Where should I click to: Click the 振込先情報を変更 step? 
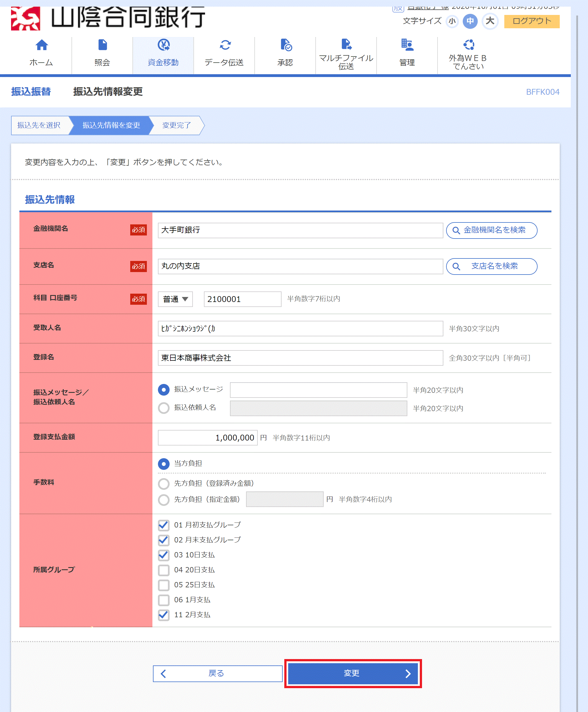pyautogui.click(x=111, y=125)
